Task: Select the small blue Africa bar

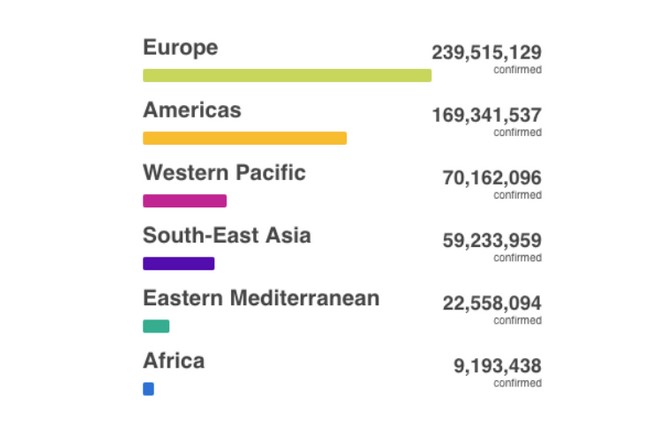Action: pyautogui.click(x=149, y=389)
